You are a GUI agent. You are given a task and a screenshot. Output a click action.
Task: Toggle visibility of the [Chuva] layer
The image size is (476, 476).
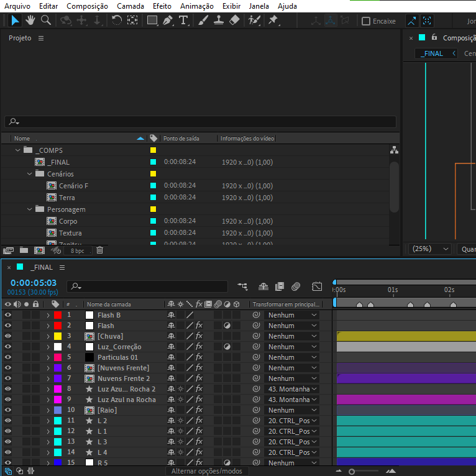tap(8, 336)
